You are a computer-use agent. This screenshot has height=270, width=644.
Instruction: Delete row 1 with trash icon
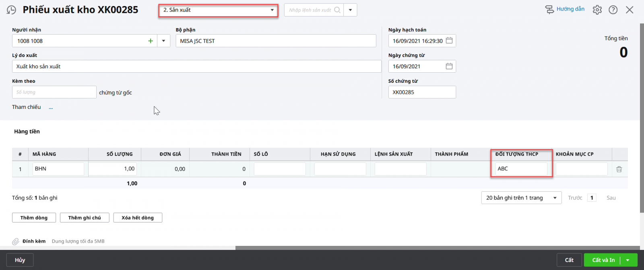(619, 169)
